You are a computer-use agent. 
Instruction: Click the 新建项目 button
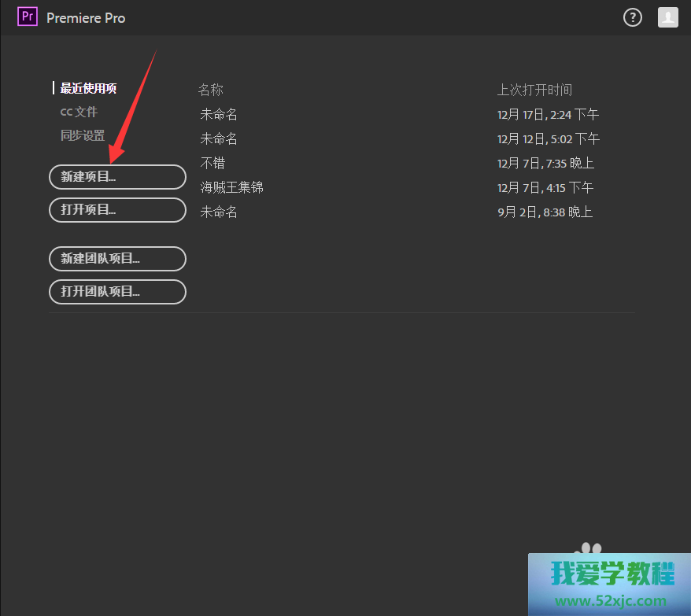(x=116, y=176)
